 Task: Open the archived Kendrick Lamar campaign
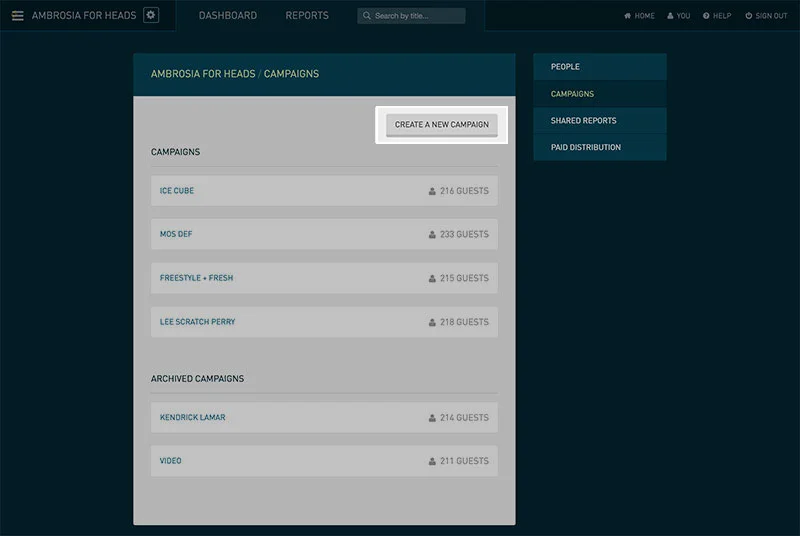click(324, 417)
